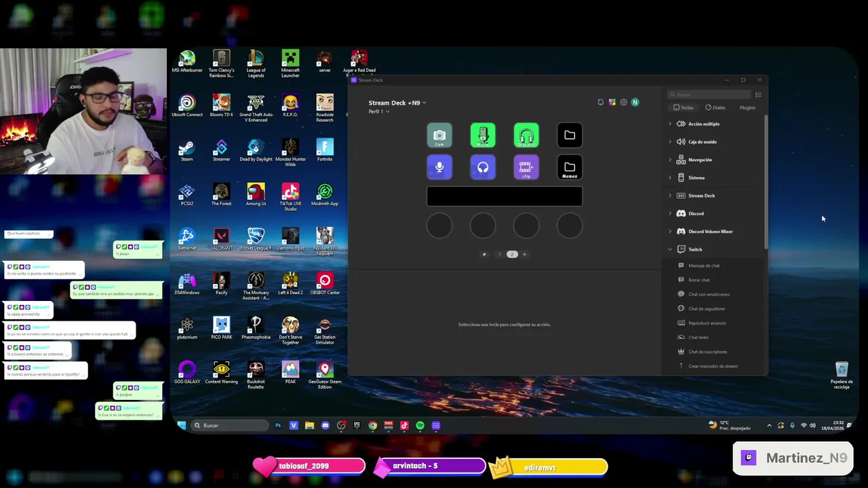Image resolution: width=868 pixels, height=488 pixels.
Task: Select the Fortnite desktop shortcut
Action: (x=325, y=151)
